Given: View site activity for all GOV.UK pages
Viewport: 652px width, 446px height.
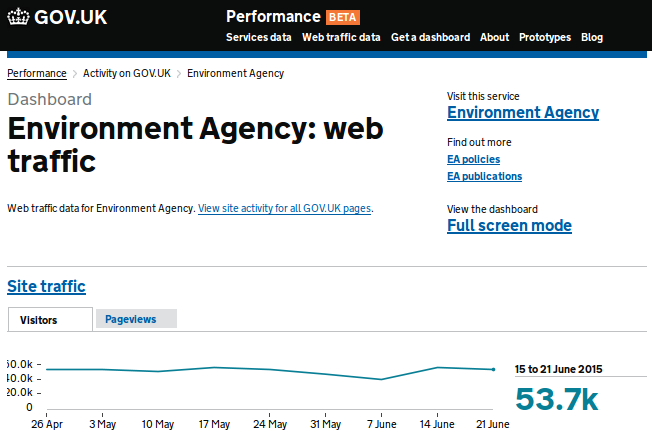Looking at the screenshot, I should (x=284, y=208).
